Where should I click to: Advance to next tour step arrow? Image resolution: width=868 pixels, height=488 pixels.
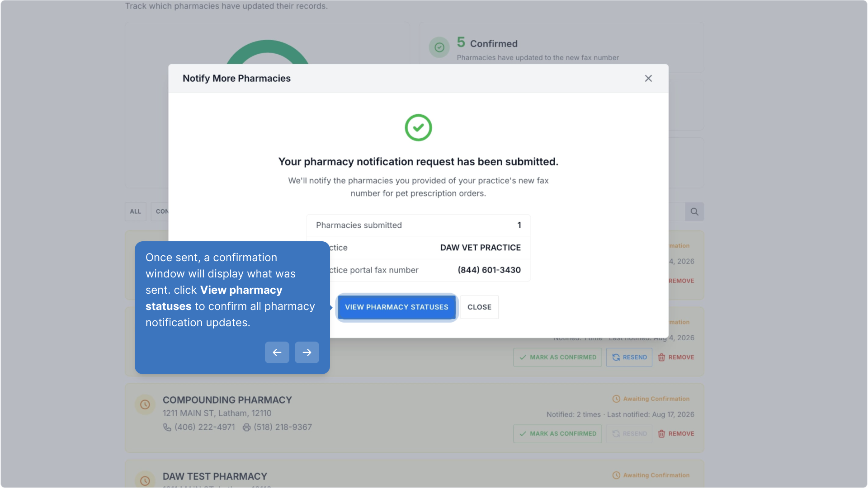(x=307, y=352)
